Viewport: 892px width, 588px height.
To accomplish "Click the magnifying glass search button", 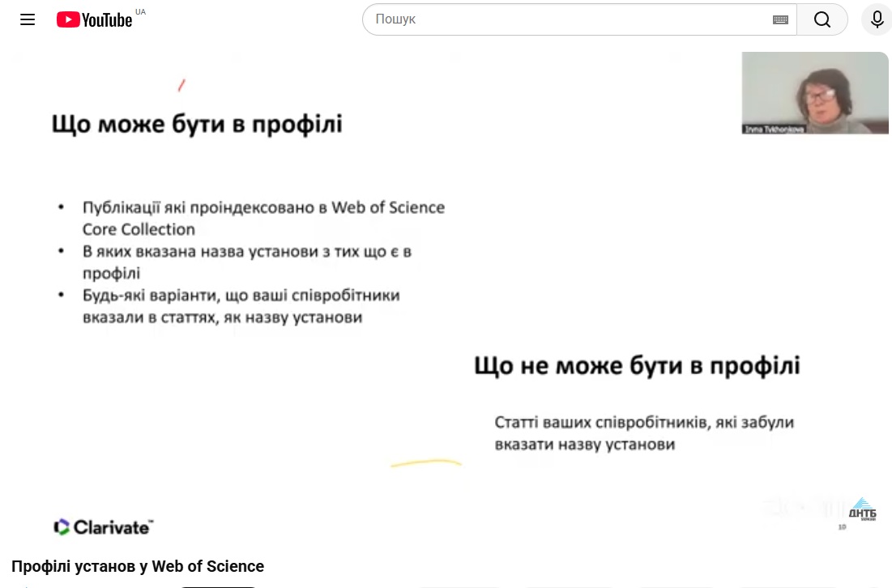I will [822, 19].
